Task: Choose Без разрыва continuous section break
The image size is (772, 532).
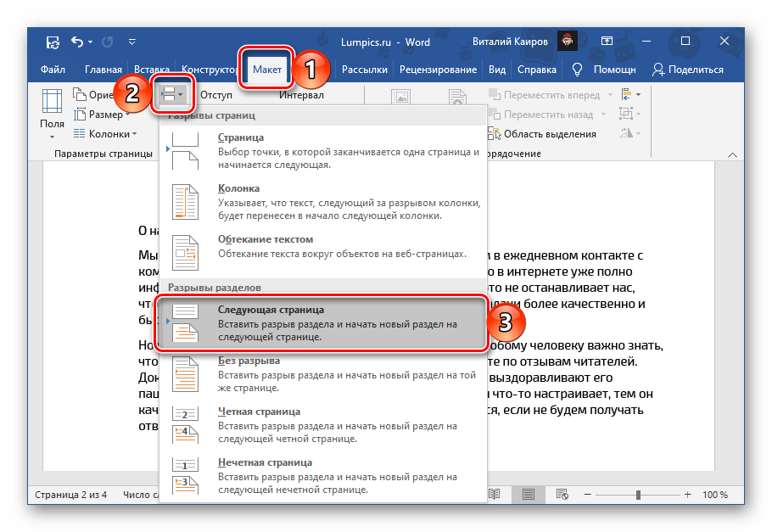Action: tap(323, 374)
